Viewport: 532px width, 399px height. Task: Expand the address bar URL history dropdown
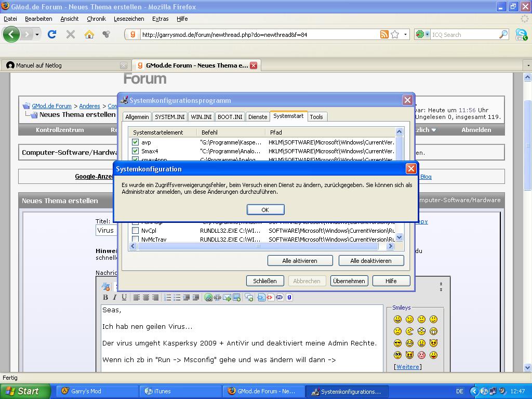coord(405,35)
